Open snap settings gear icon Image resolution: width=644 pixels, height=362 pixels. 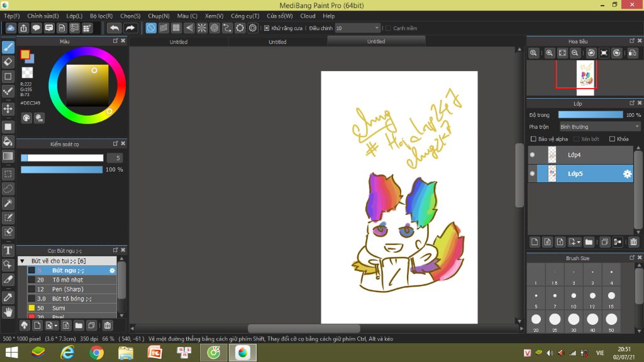coord(253,28)
